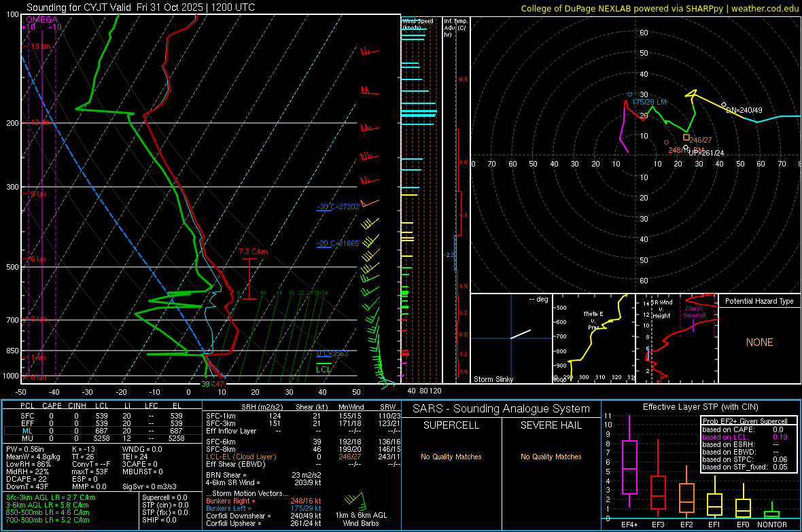Click the based on STP_fixed probability

point(745,467)
